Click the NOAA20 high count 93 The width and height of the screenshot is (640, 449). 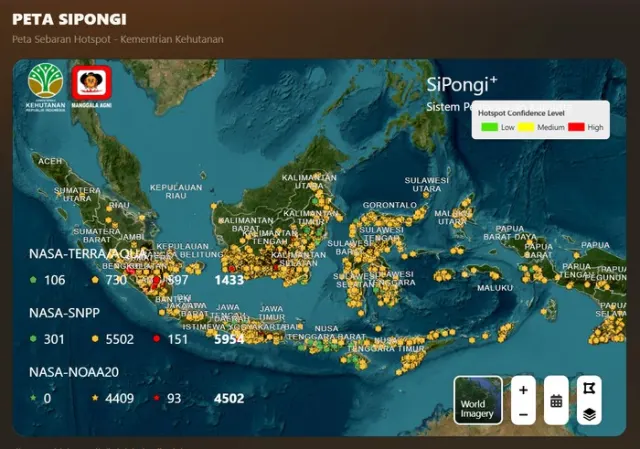click(x=174, y=398)
